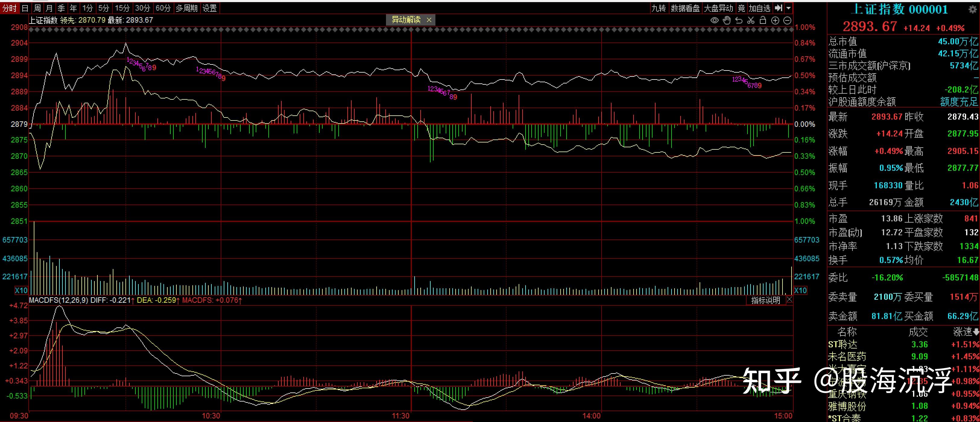The image size is (980, 422).
Task: Select the hand pan tool icon
Action: point(727,20)
